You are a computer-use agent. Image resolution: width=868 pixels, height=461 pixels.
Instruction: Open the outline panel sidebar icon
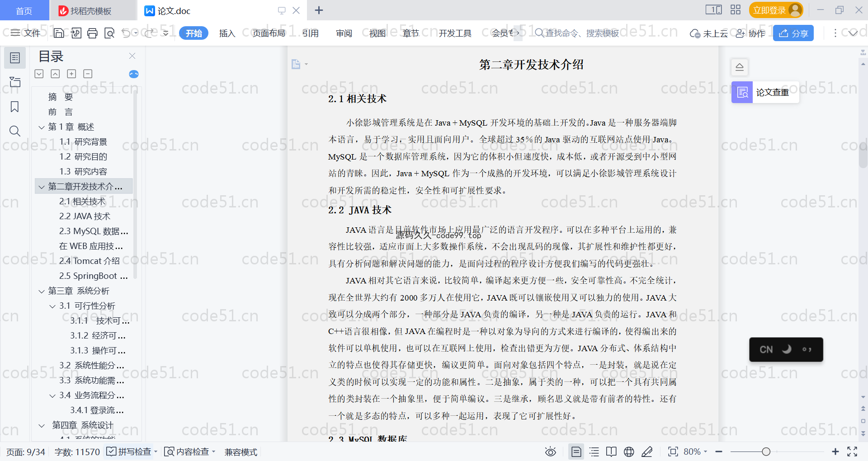pyautogui.click(x=15, y=58)
